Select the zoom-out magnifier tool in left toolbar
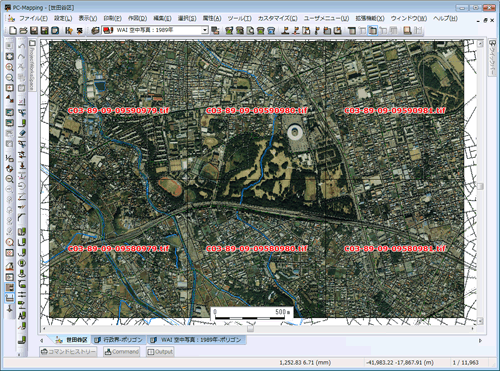 click(x=10, y=78)
